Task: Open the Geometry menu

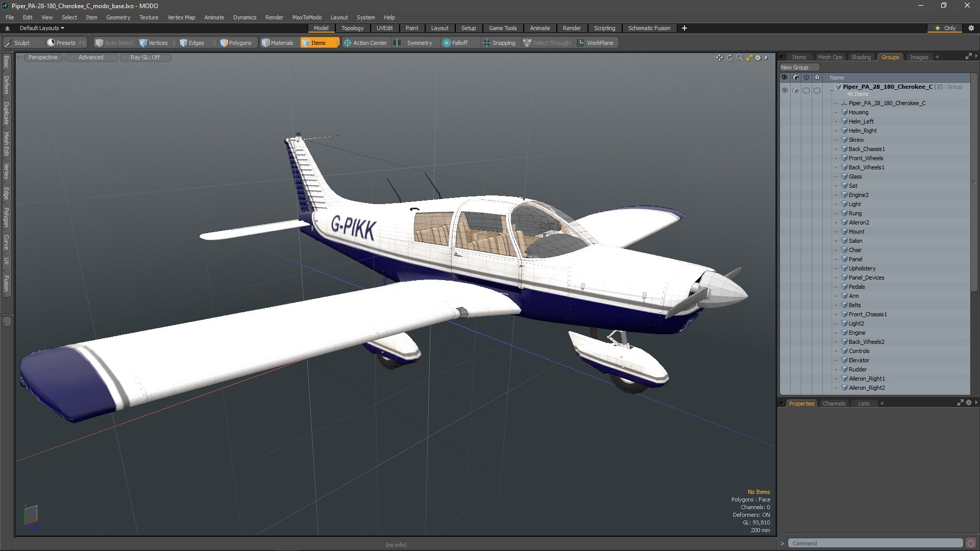Action: pyautogui.click(x=118, y=17)
